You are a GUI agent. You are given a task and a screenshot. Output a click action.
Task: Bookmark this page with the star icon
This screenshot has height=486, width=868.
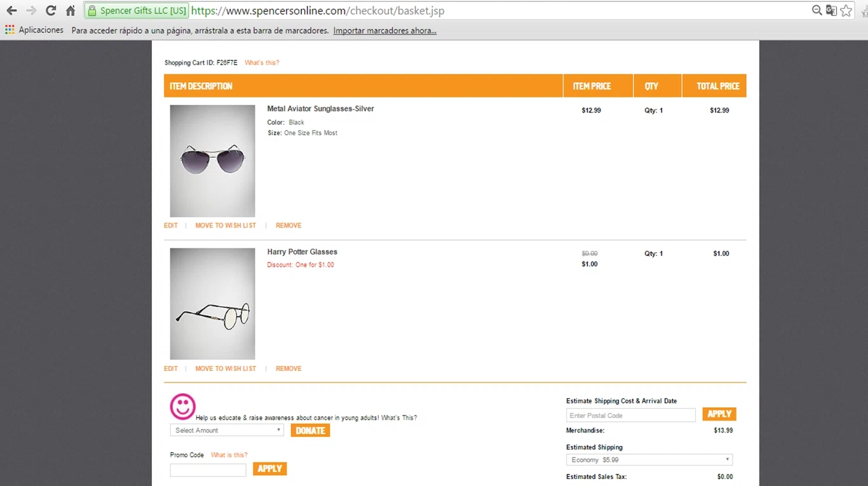click(x=846, y=10)
